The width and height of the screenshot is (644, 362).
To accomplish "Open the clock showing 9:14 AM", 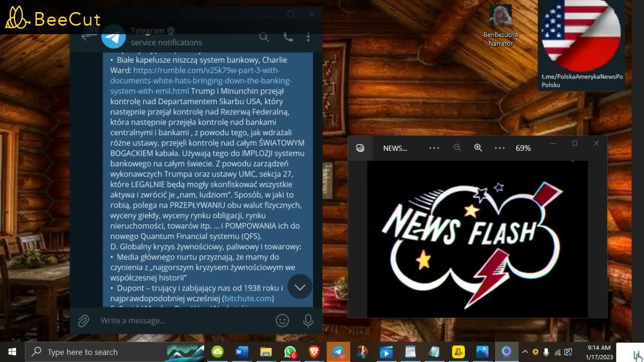I will coord(599,352).
